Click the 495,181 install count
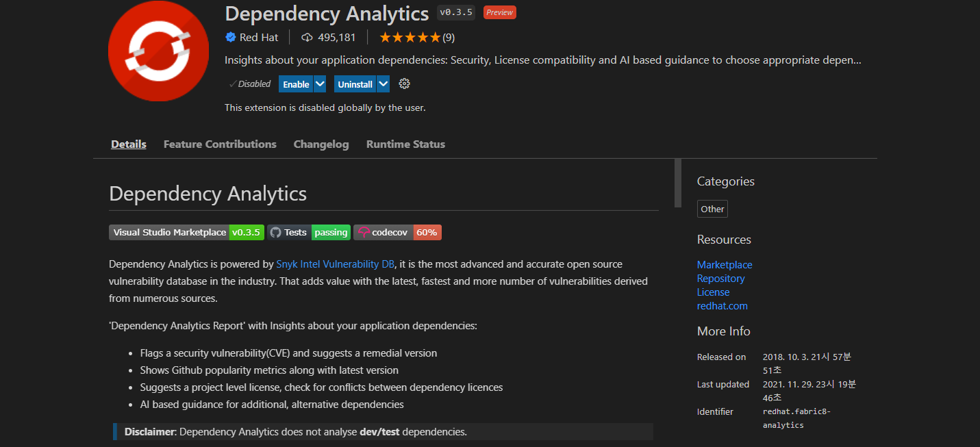This screenshot has width=980, height=447. coord(337,37)
